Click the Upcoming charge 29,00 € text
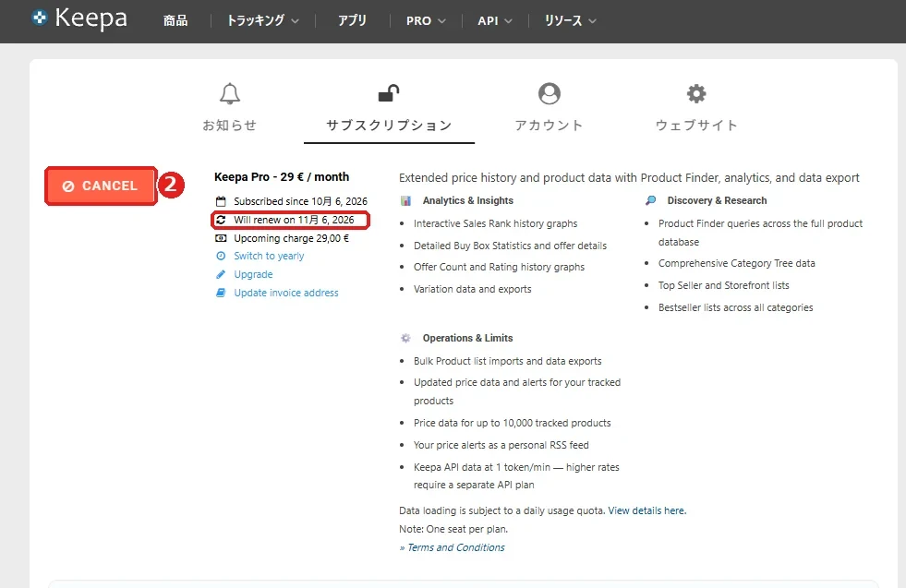 (291, 238)
